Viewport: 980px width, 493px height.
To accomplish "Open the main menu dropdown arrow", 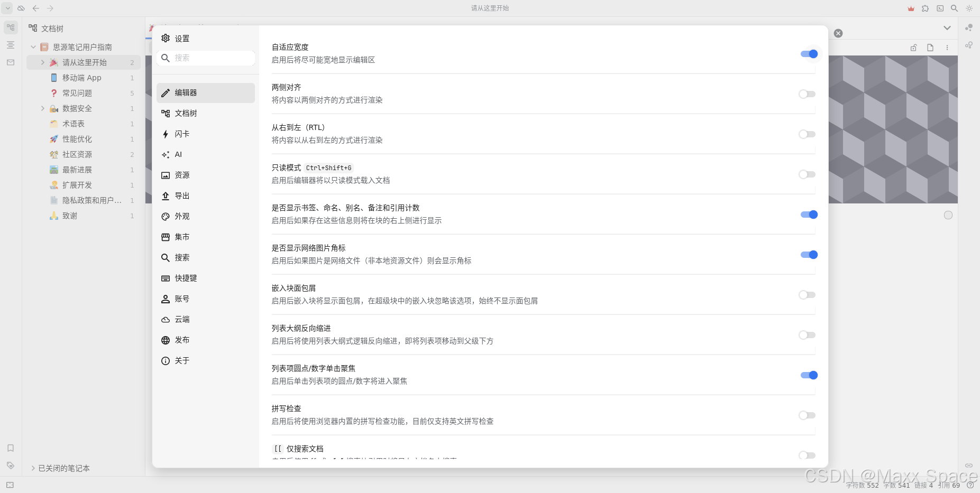I will point(8,8).
